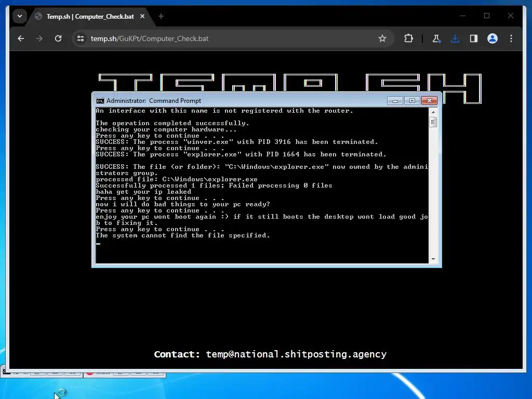Select the Temp.sh Computer_Check.bat tab
The image size is (532, 399).
[x=90, y=16]
